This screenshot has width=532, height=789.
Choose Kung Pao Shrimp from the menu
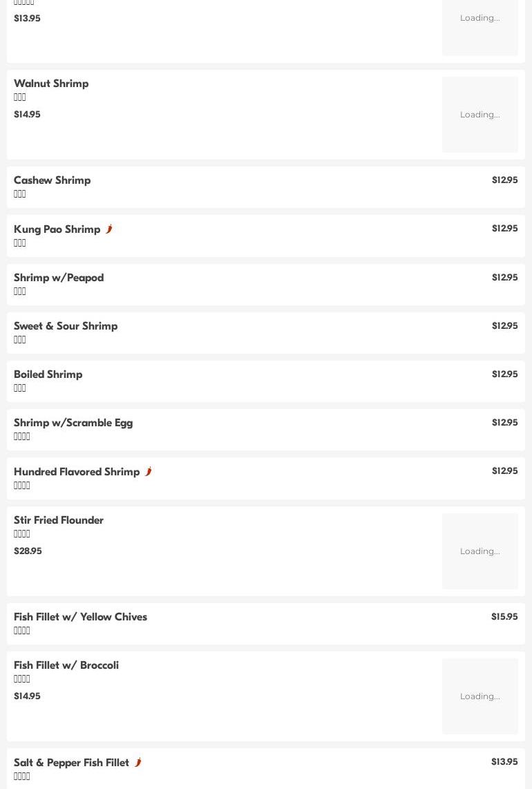(57, 229)
